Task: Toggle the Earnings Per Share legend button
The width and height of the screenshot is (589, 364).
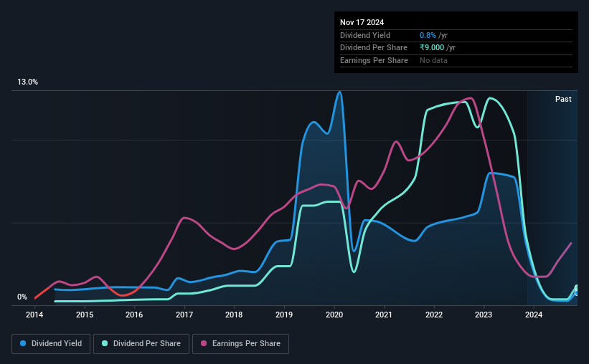Action: [240, 344]
